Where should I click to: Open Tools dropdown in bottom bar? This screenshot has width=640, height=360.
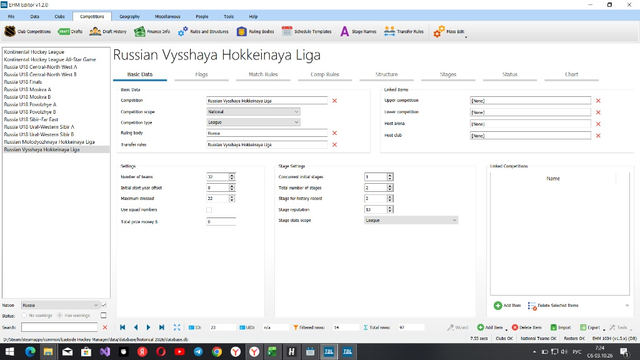coord(631,329)
